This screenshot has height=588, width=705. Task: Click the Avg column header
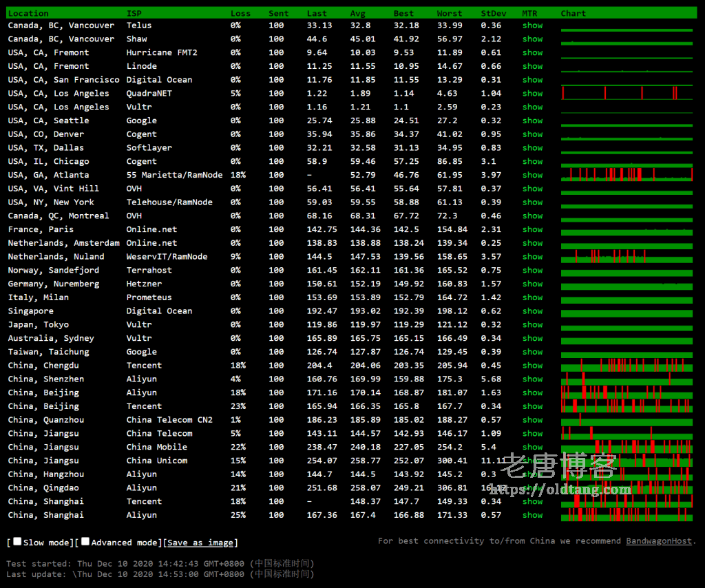357,13
